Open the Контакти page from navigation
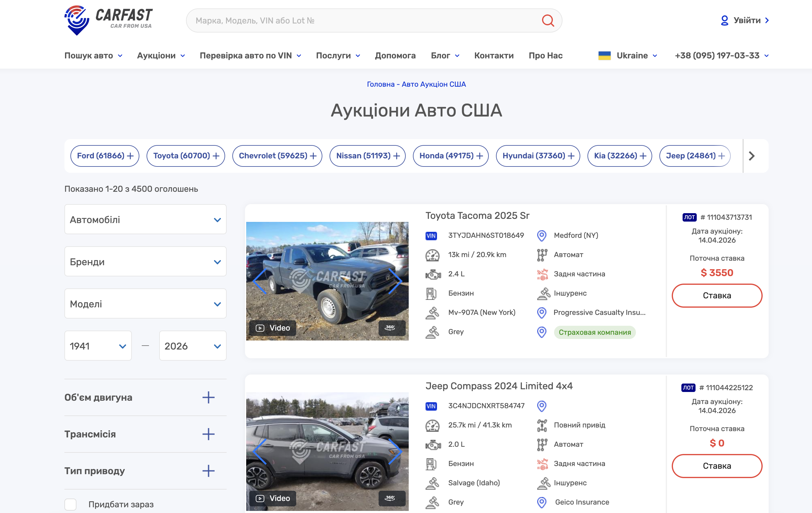 [494, 56]
